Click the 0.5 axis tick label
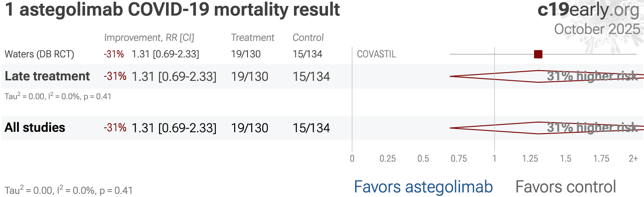The width and height of the screenshot is (644, 197). (x=423, y=159)
